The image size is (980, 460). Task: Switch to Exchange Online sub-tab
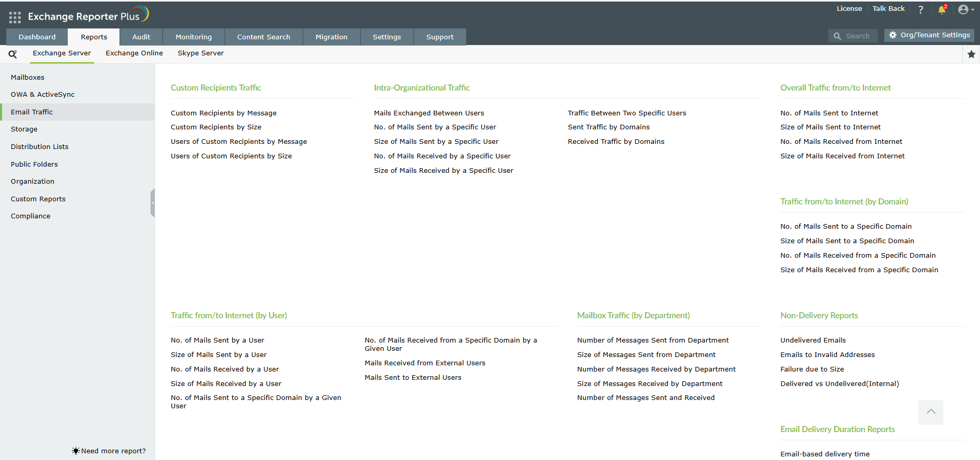pos(135,53)
